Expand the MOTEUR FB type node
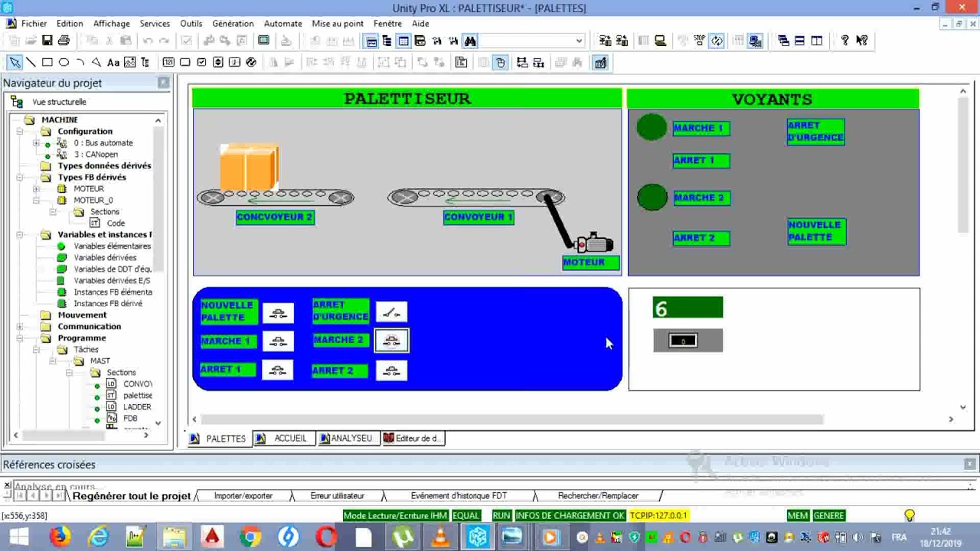 [36, 189]
